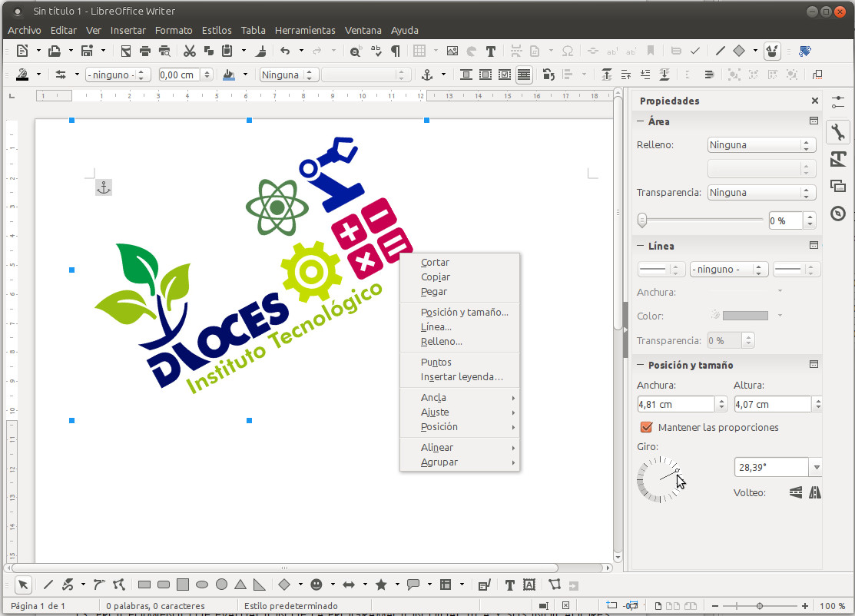This screenshot has height=616, width=855.
Task: Click the anchor icon in toolbar
Action: pos(427,75)
